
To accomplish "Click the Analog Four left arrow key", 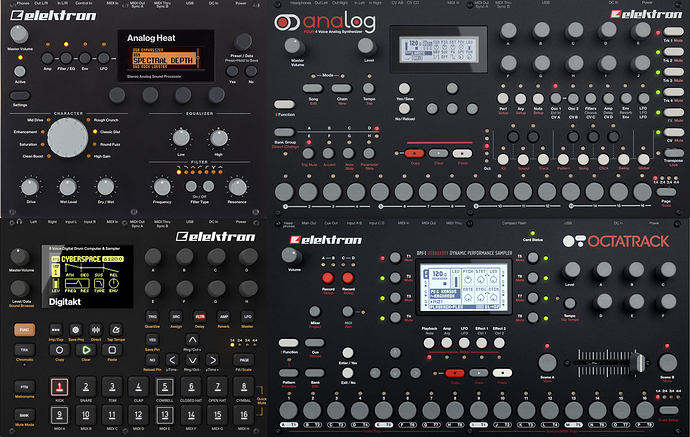I will [x=432, y=108].
